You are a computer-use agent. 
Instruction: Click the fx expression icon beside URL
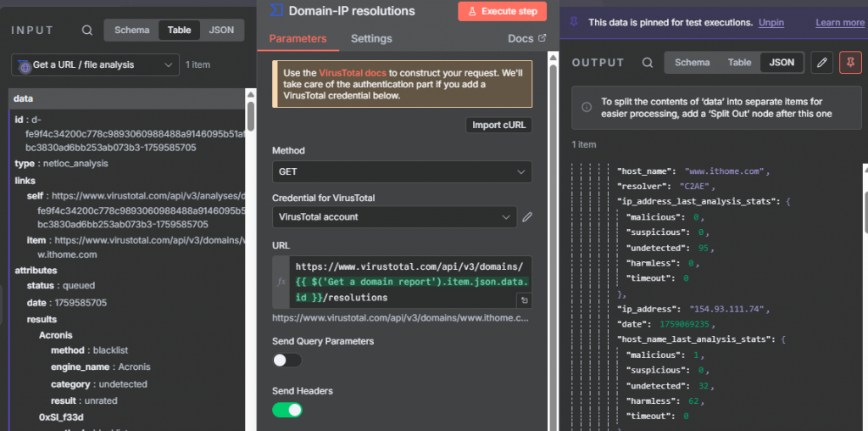pos(281,282)
